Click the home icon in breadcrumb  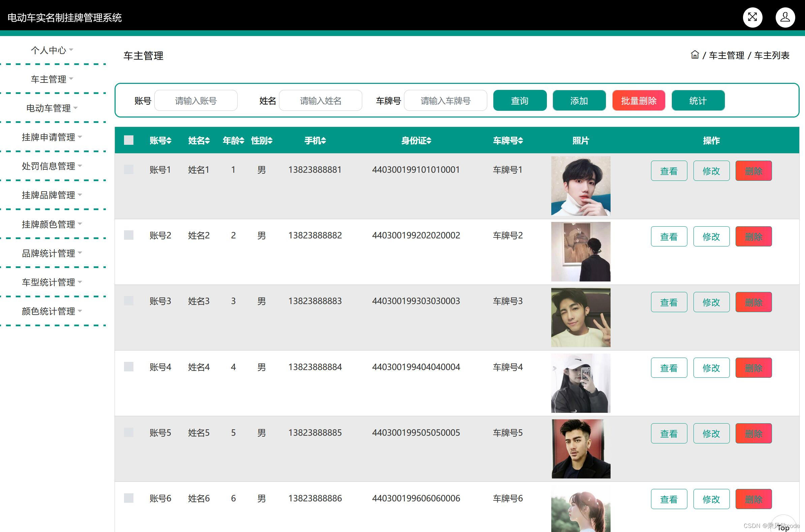pyautogui.click(x=695, y=55)
